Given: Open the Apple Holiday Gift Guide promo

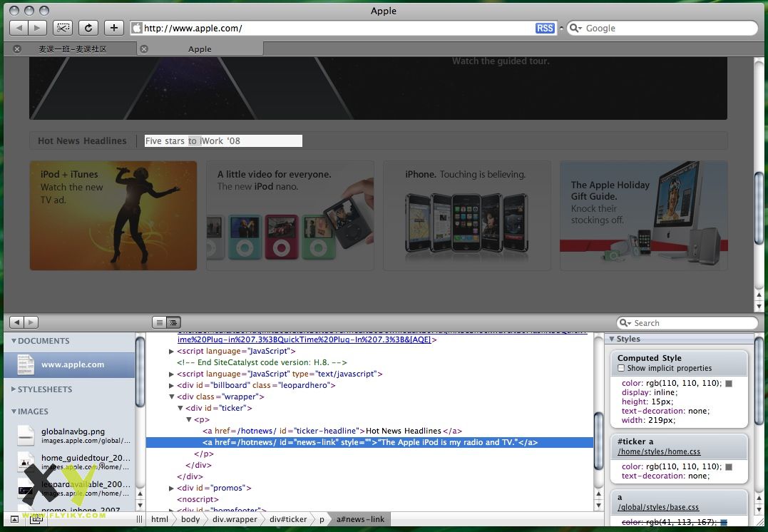Looking at the screenshot, I should point(644,215).
